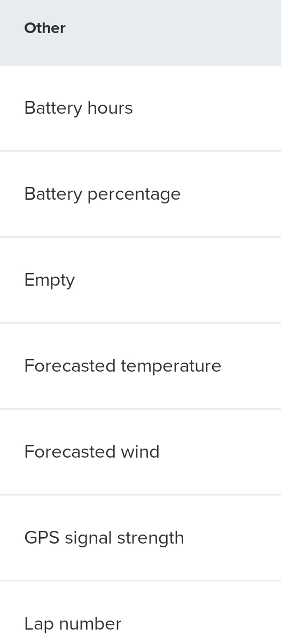This screenshot has width=281, height=644.
Task: Tap the GPS signal strength row
Action: [140, 538]
